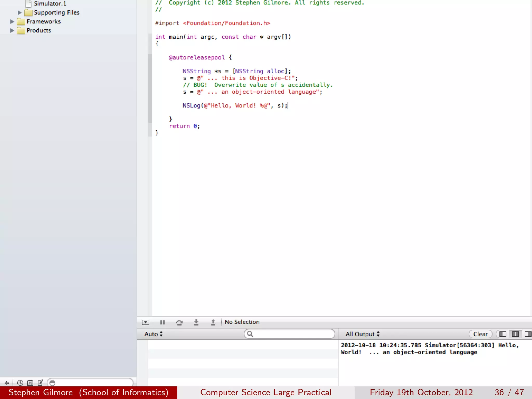532x399 pixels.
Task: Click the 'return 0;' line
Action: (184, 126)
